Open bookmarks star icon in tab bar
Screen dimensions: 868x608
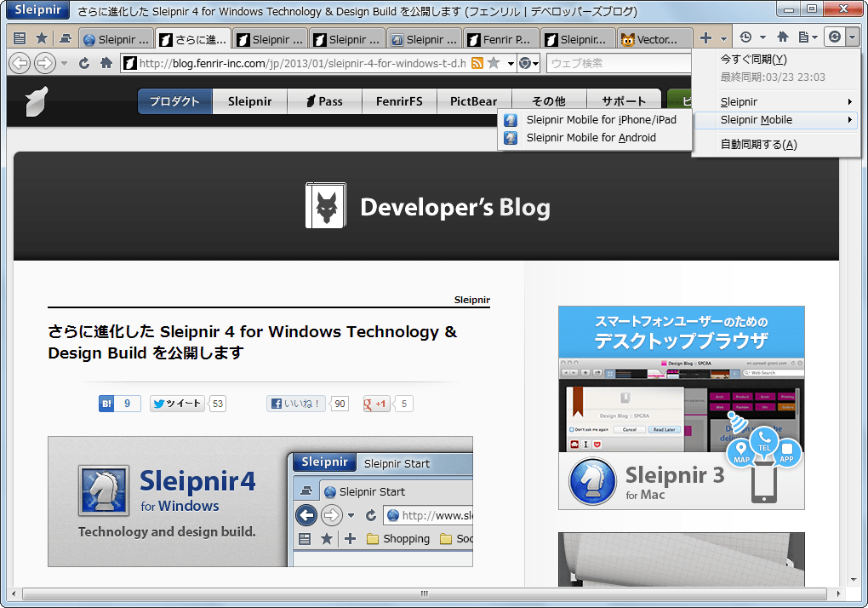pyautogui.click(x=42, y=38)
